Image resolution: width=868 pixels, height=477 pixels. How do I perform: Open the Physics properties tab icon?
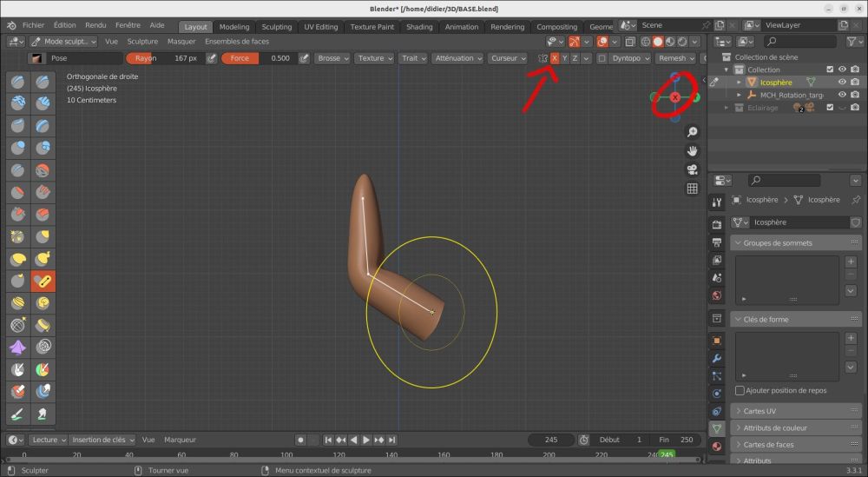pos(717,394)
